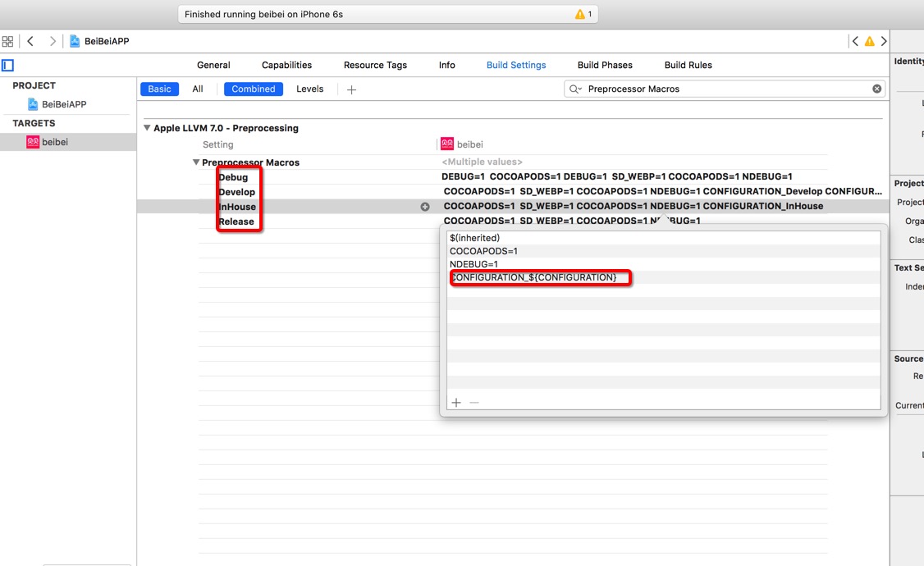Select the BeiBeiAPP project in the sidebar

pos(64,104)
